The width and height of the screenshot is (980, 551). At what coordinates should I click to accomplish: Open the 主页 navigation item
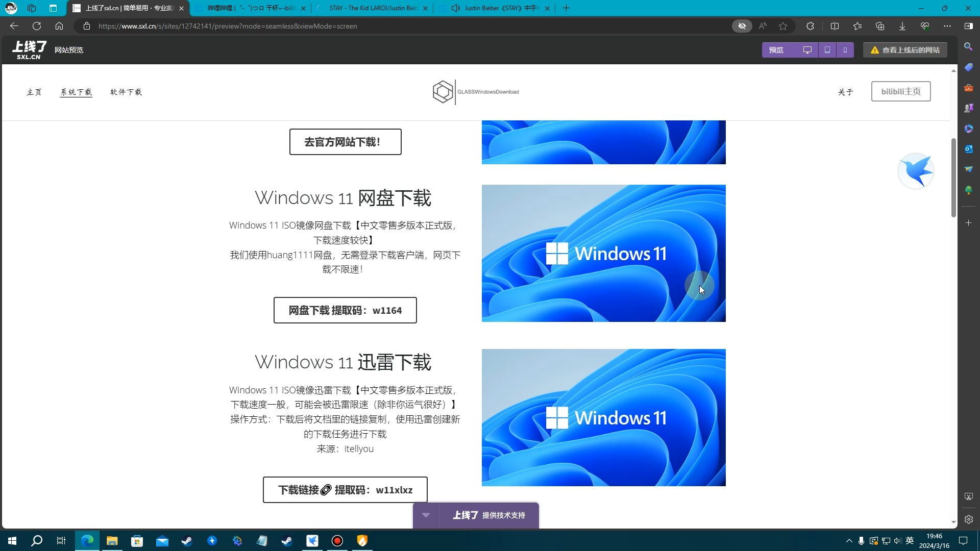[34, 92]
